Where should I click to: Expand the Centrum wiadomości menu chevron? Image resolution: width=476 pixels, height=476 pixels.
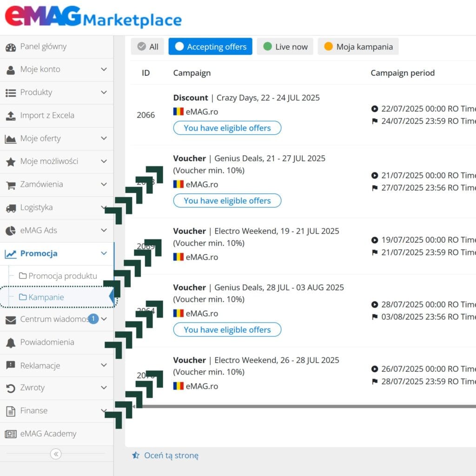[104, 319]
